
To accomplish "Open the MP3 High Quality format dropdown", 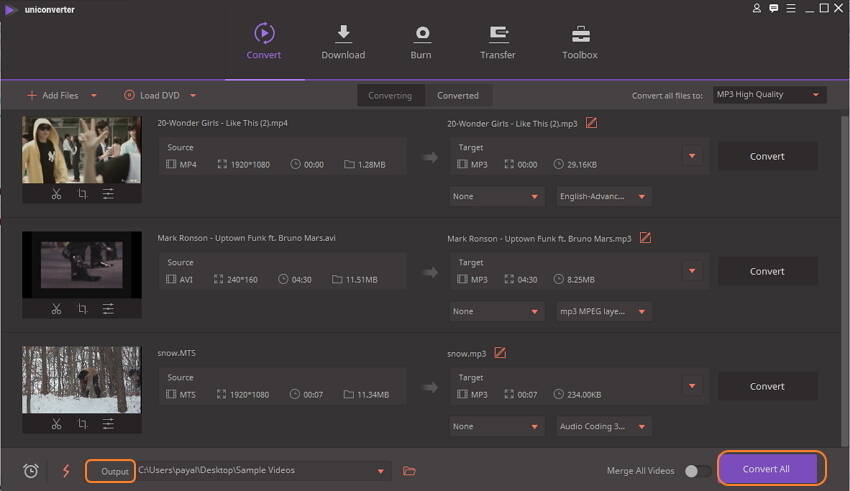I will point(770,95).
